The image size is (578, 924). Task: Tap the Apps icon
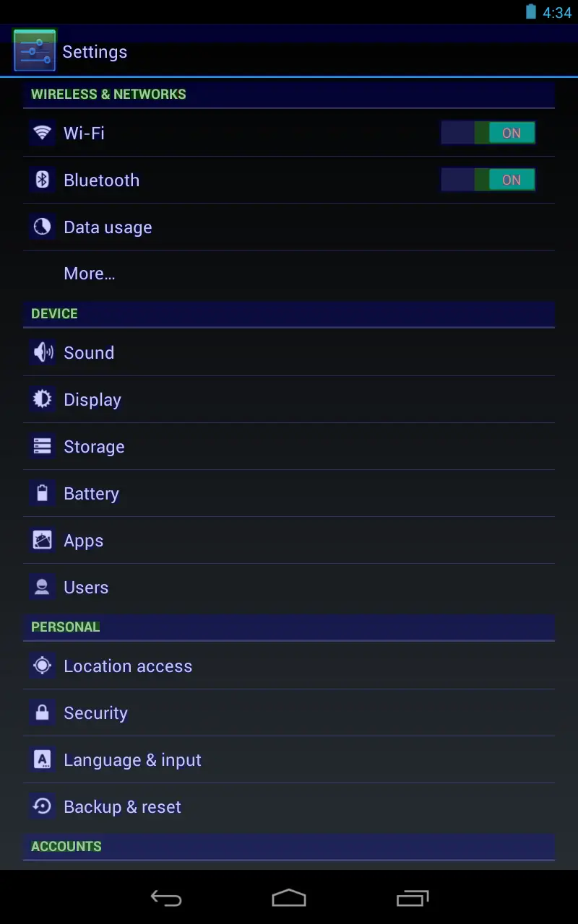click(42, 540)
